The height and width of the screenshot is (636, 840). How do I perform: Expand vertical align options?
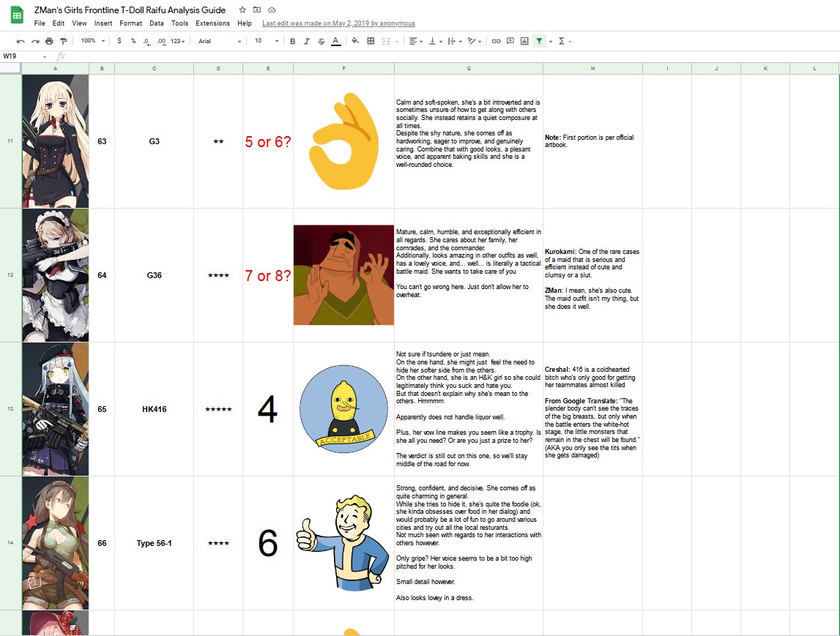coord(434,41)
